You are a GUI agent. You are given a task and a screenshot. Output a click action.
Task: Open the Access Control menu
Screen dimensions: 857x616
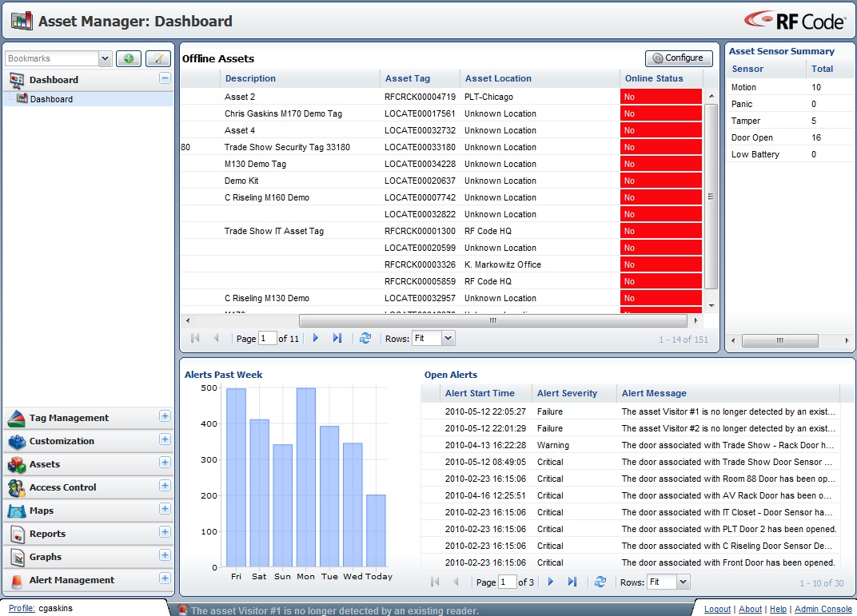[x=63, y=487]
